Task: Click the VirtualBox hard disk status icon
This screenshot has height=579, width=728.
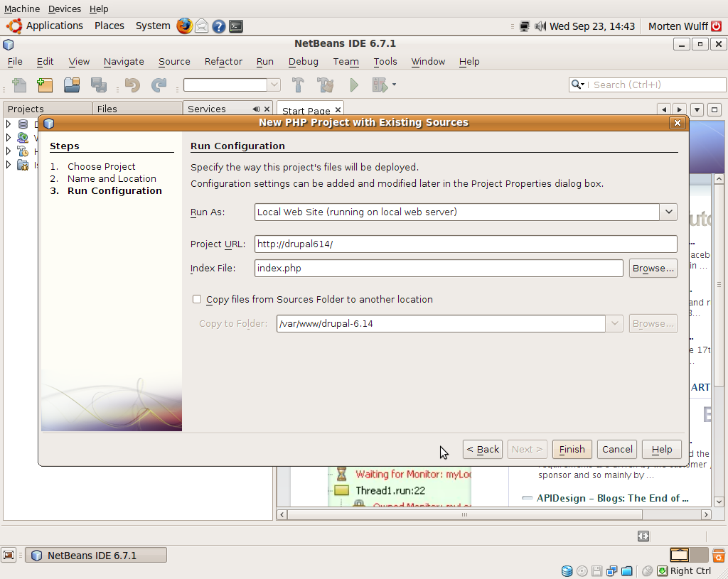Action: coord(567,571)
